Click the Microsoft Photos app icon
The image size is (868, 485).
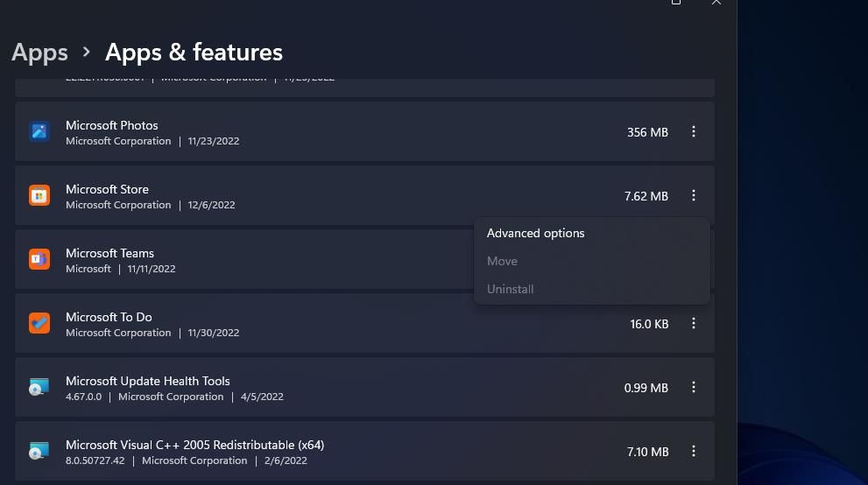pyautogui.click(x=39, y=132)
